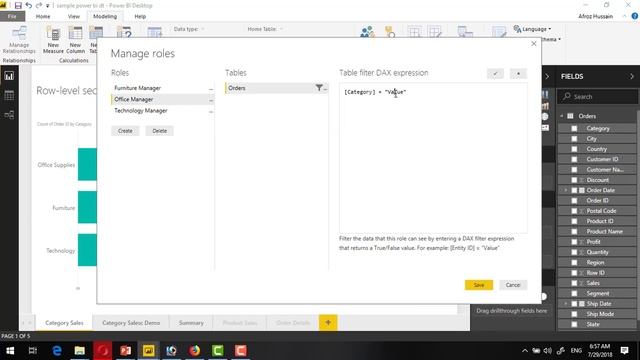Check the Discount field checkbox
The height and width of the screenshot is (360, 640).
[574, 180]
